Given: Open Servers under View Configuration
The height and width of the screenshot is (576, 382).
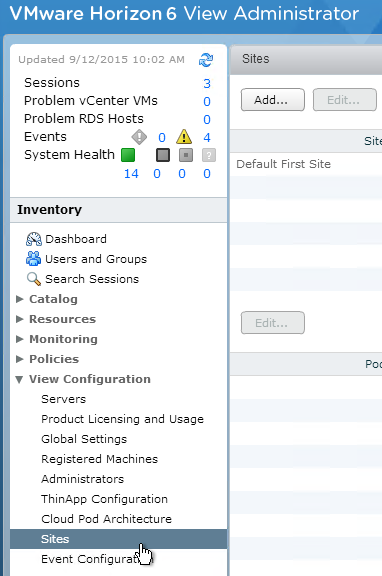Looking at the screenshot, I should [64, 399].
